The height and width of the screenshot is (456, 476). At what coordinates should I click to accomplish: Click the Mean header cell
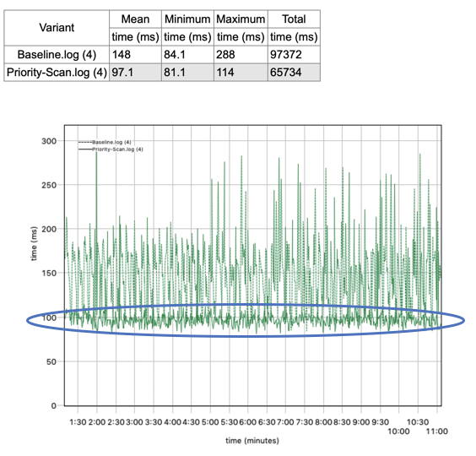tap(135, 19)
